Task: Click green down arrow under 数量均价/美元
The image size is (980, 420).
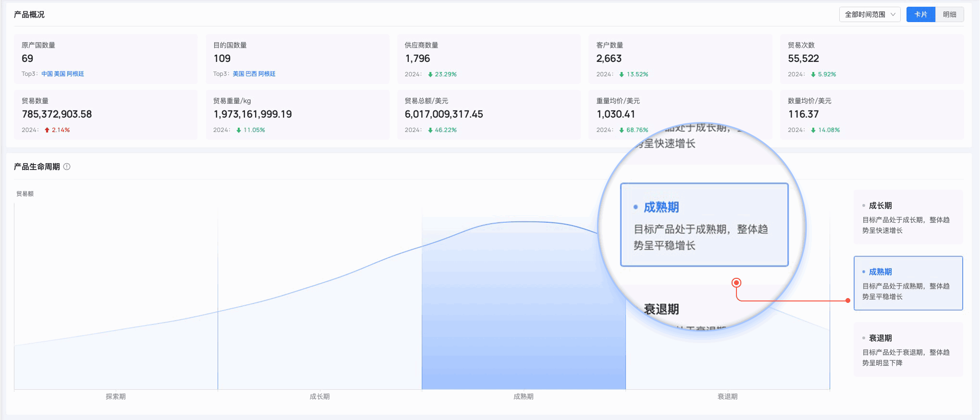Action: click(813, 130)
